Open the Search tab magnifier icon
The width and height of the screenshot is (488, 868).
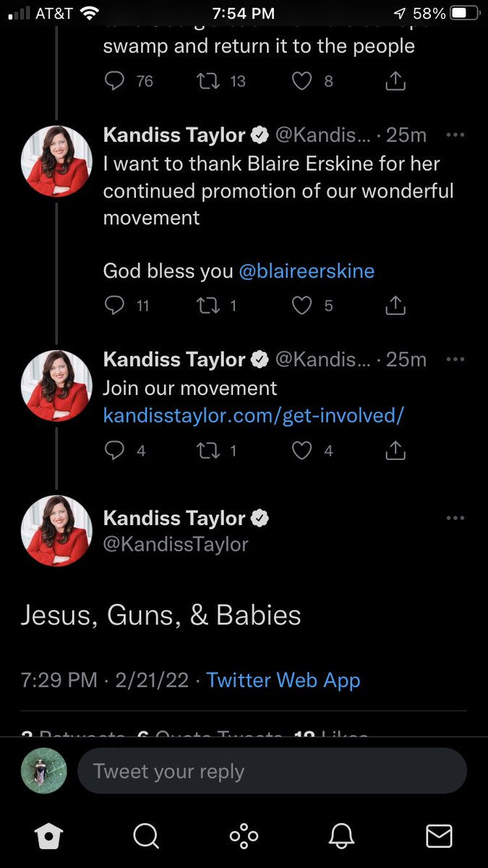146,836
